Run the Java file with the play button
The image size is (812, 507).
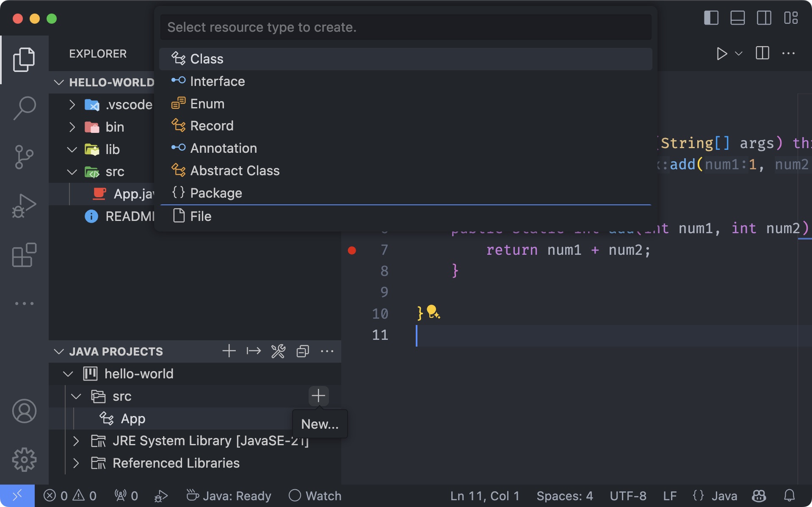[721, 53]
